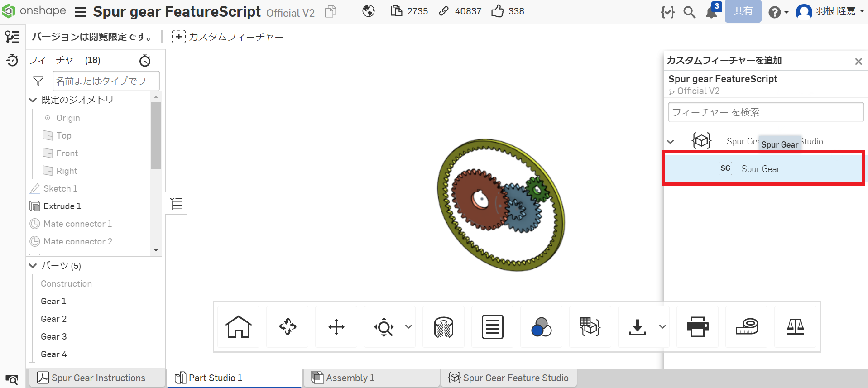Viewport: 868px width, 388px height.
Task: Select Origin in the feature tree
Action: point(68,118)
